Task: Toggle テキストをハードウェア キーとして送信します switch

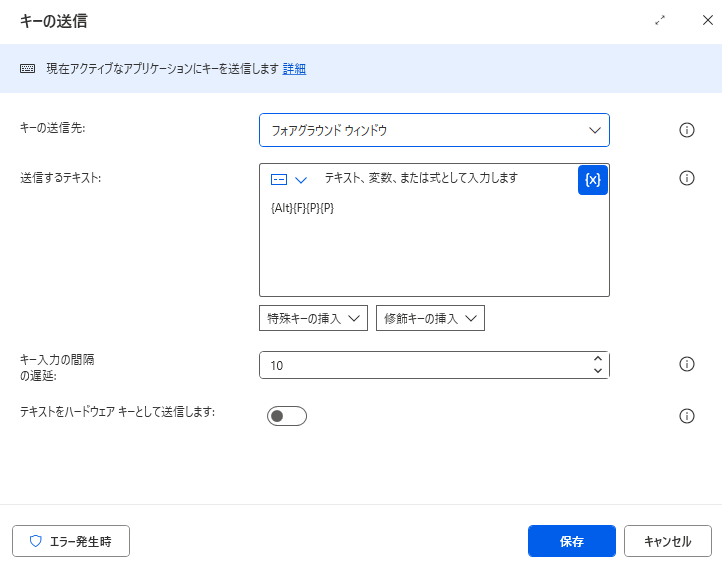Action: tap(286, 416)
